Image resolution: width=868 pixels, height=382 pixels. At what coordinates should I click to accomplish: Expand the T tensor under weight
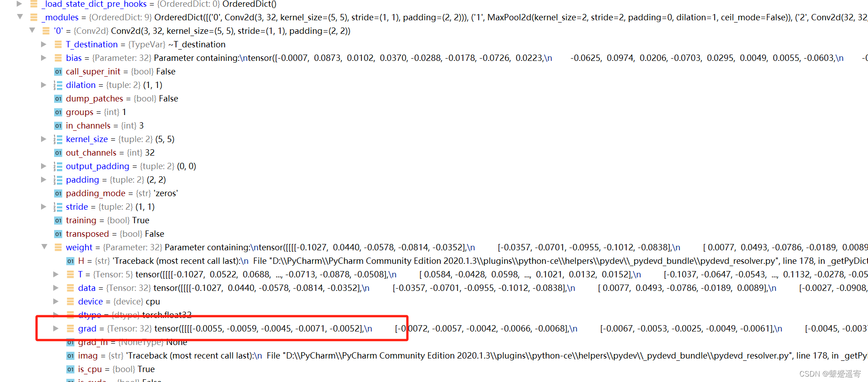(56, 274)
